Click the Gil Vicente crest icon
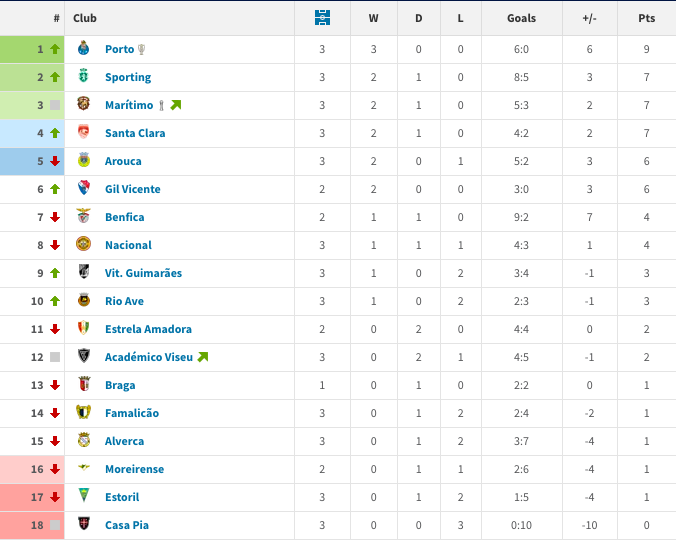 [84, 188]
